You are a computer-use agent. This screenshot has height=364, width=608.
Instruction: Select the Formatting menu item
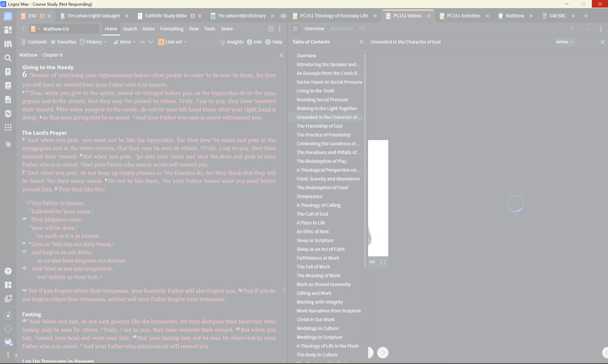click(x=172, y=29)
